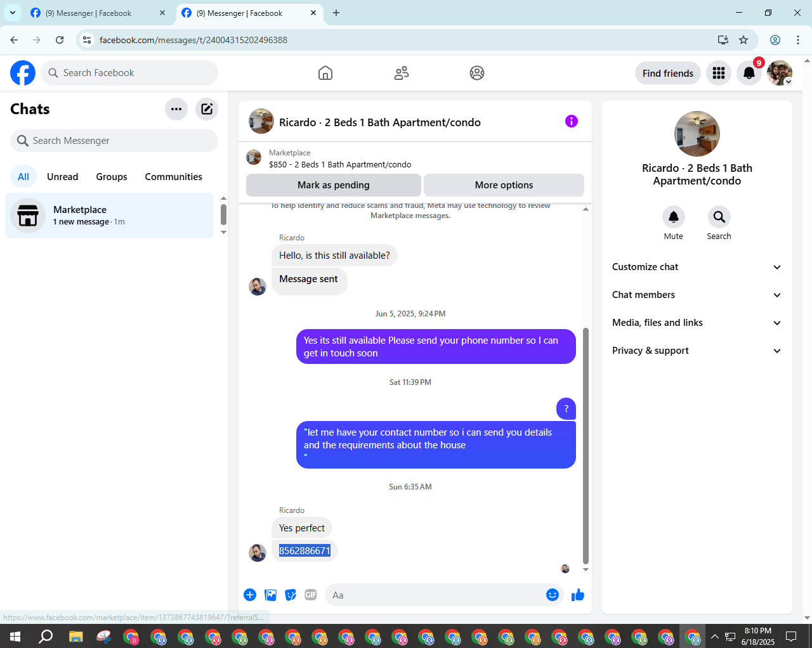Switch to Communities chats filter
Viewport: 812px width, 648px height.
(x=174, y=177)
